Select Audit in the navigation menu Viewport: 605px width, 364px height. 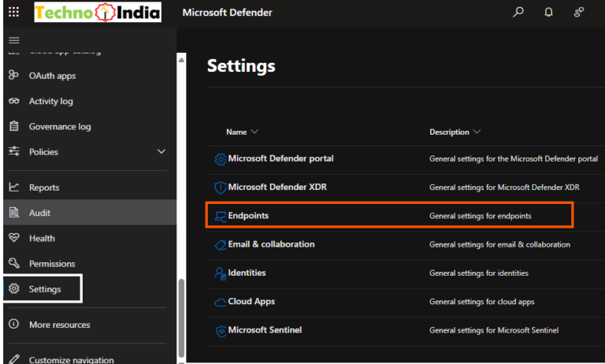[40, 213]
